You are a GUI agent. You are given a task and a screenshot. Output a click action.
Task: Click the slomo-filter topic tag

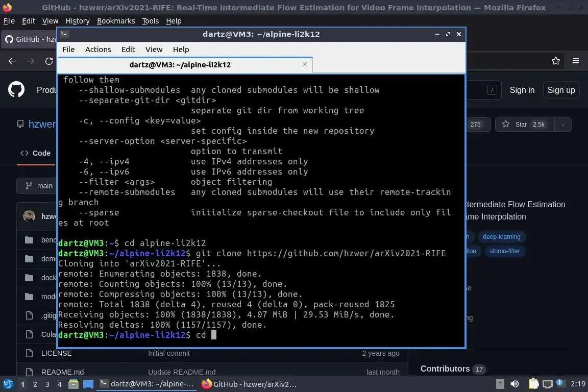pyautogui.click(x=504, y=251)
